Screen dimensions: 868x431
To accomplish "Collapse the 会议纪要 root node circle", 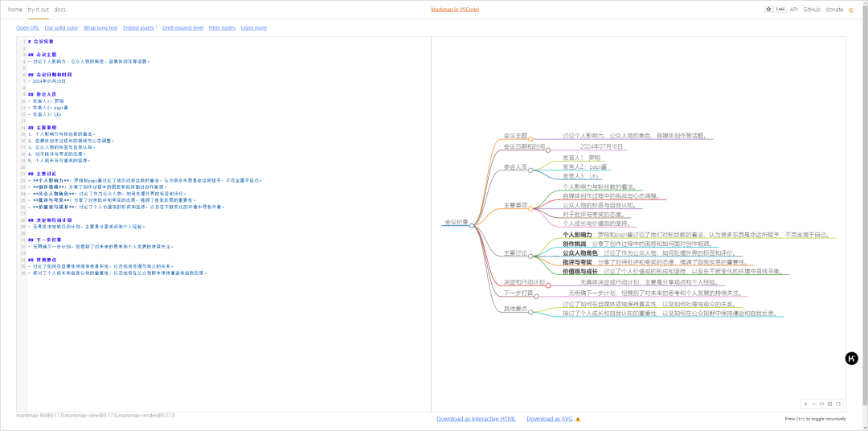I will (472, 225).
